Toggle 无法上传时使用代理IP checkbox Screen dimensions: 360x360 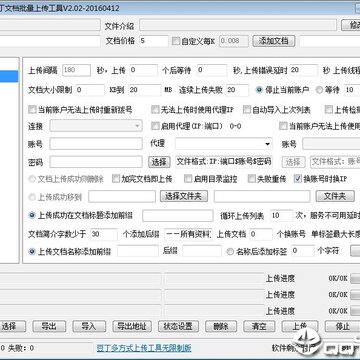tap(155, 109)
